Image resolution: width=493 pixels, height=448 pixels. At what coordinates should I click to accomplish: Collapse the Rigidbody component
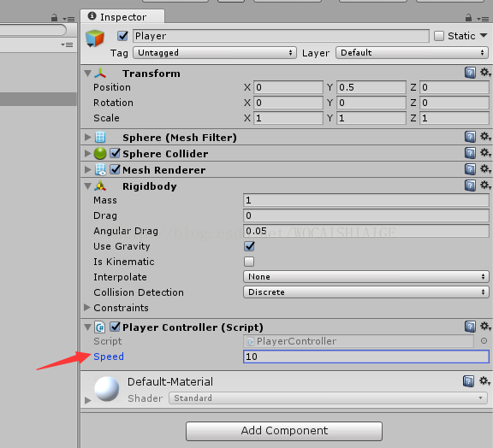(87, 186)
